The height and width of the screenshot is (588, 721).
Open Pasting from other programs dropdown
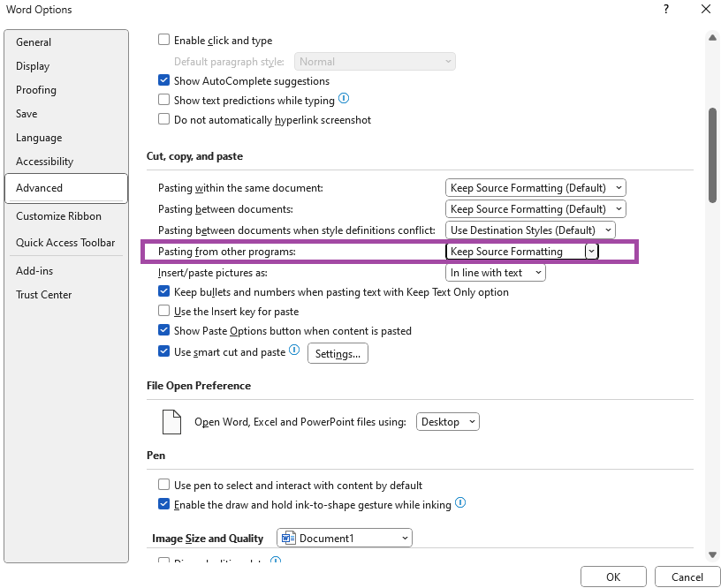(522, 252)
